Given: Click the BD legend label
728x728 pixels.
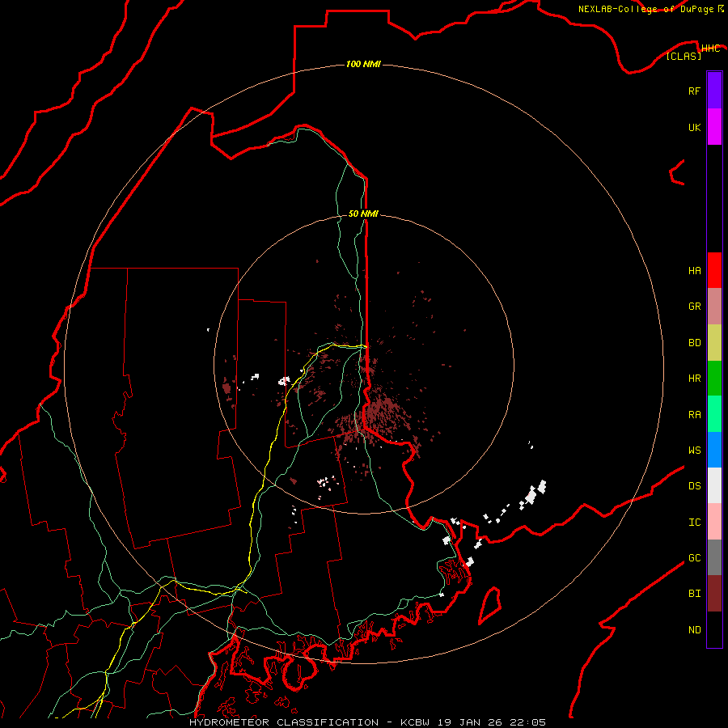Looking at the screenshot, I should (x=694, y=343).
